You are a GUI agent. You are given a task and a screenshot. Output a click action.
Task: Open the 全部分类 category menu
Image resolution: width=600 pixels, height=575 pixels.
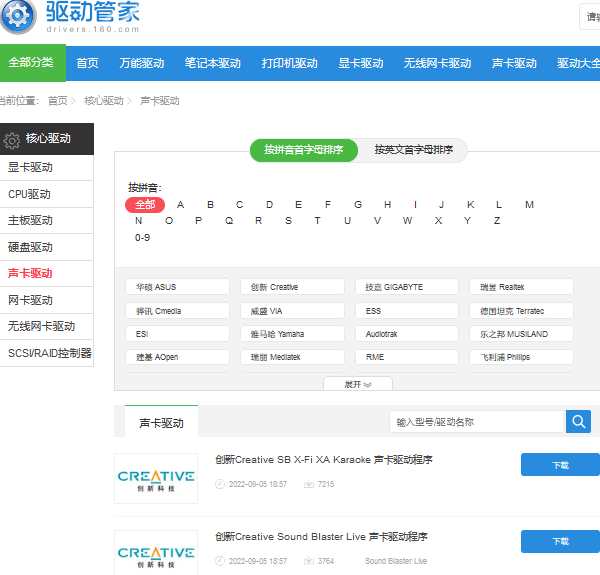click(x=33, y=63)
